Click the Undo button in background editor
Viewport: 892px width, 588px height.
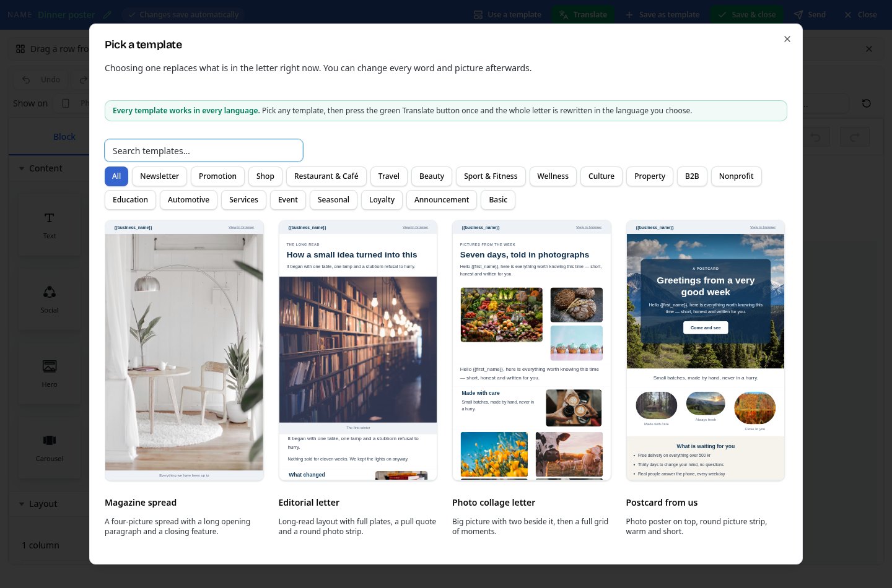(x=42, y=79)
